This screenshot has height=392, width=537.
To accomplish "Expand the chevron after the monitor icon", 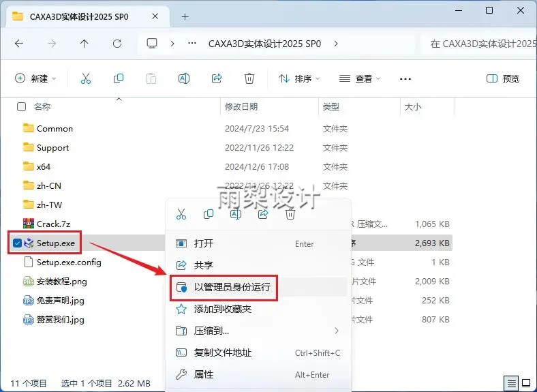I will [172, 44].
